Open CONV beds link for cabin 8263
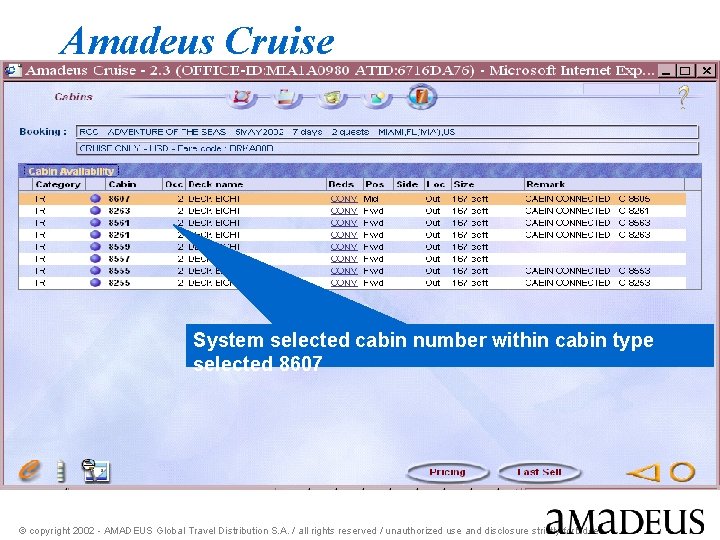 343,211
